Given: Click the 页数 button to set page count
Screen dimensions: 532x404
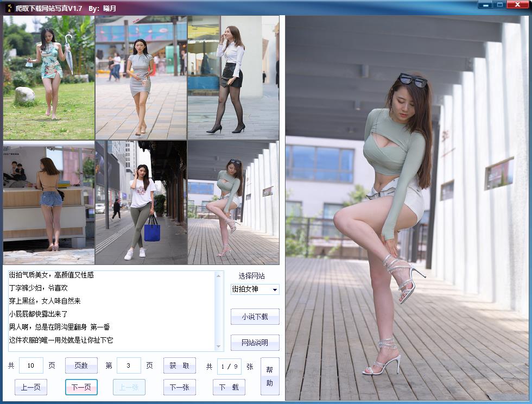Looking at the screenshot, I should pyautogui.click(x=81, y=365).
